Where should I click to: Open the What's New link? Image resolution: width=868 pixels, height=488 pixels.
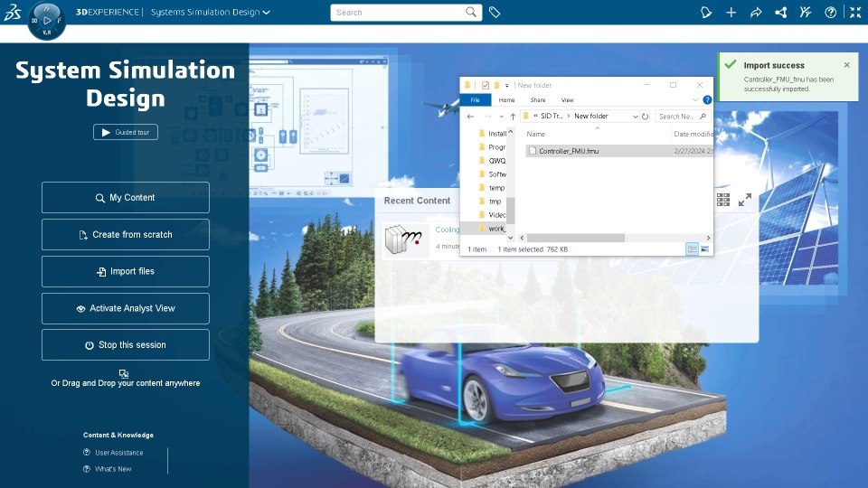113,469
